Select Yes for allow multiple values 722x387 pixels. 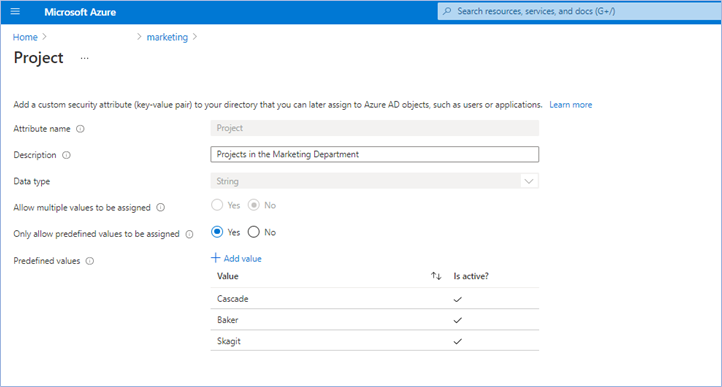tap(217, 205)
